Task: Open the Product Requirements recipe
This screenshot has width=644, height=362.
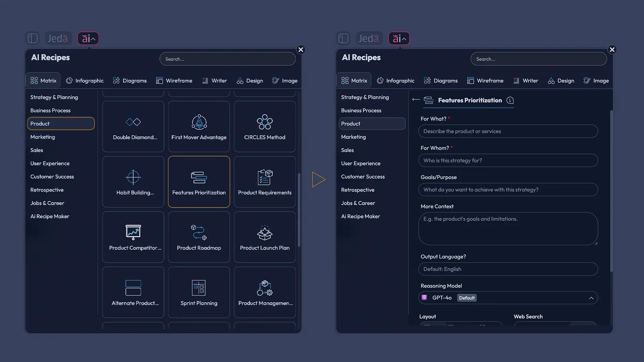Action: [x=264, y=182]
